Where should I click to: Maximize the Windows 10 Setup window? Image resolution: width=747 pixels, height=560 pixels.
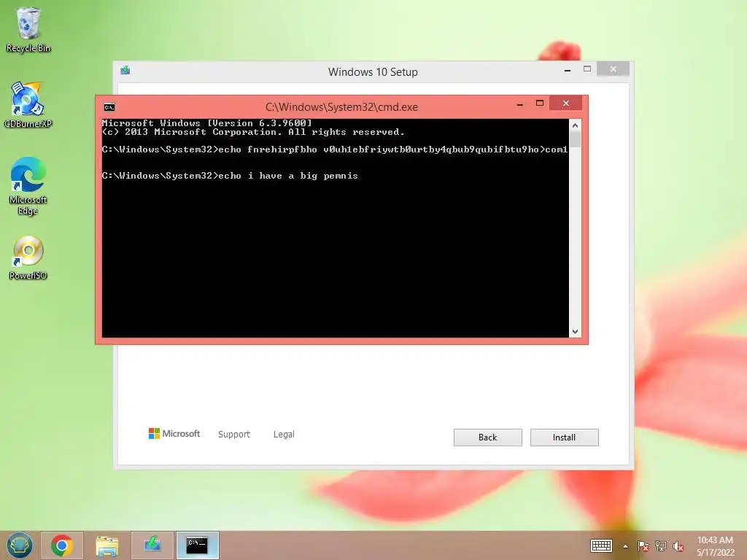[587, 69]
